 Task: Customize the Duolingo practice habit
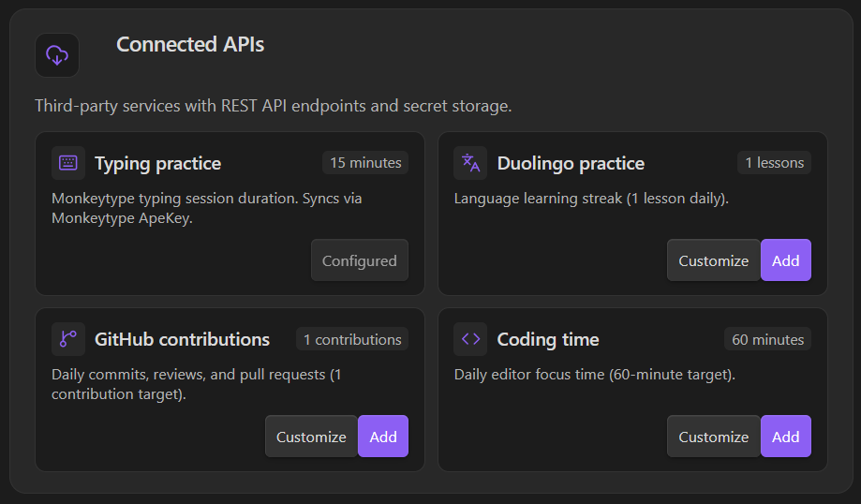coord(714,260)
